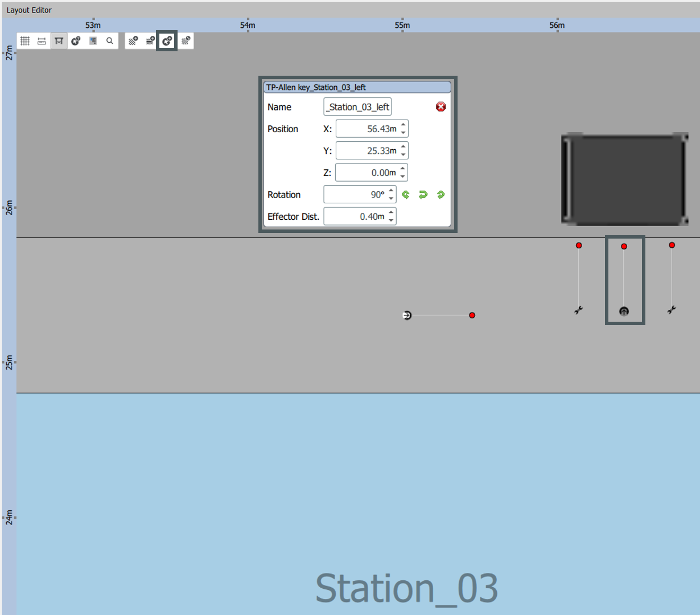The width and height of the screenshot is (700, 615).
Task: Click the Name input field
Action: [x=357, y=107]
